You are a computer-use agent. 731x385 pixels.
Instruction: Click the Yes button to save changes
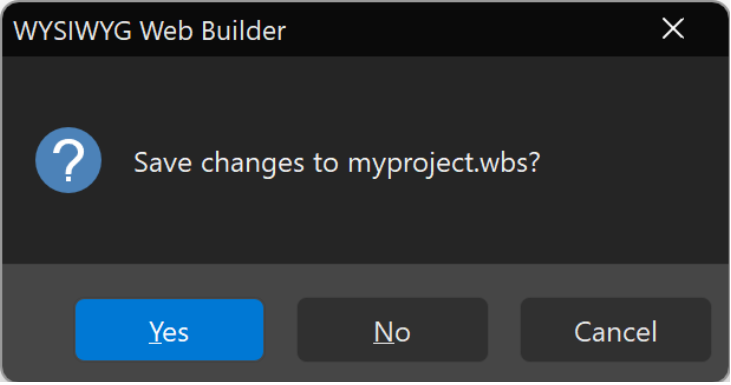pos(169,330)
